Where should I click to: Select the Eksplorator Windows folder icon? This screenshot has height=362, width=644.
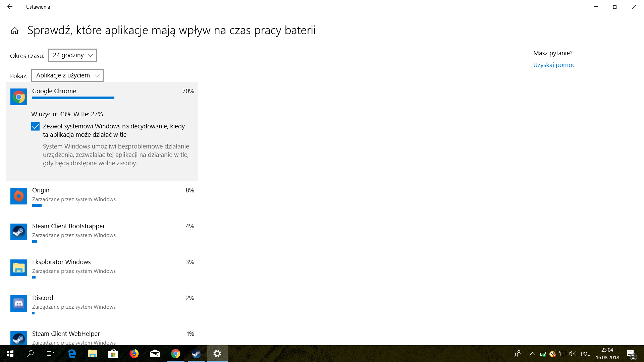pos(19,268)
